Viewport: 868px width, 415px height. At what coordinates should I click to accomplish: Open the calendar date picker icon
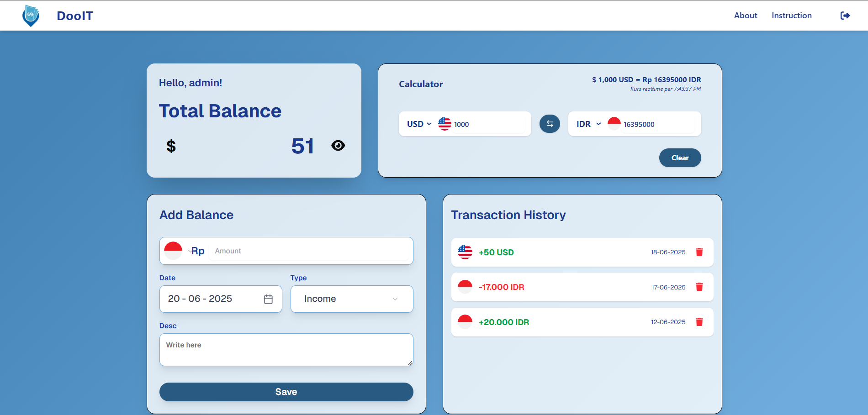268,299
